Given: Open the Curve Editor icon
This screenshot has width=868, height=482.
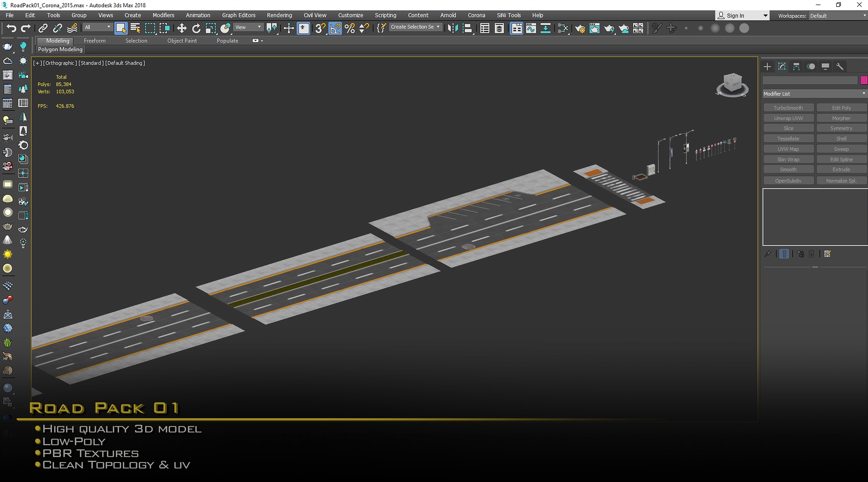Looking at the screenshot, I should click(x=531, y=28).
